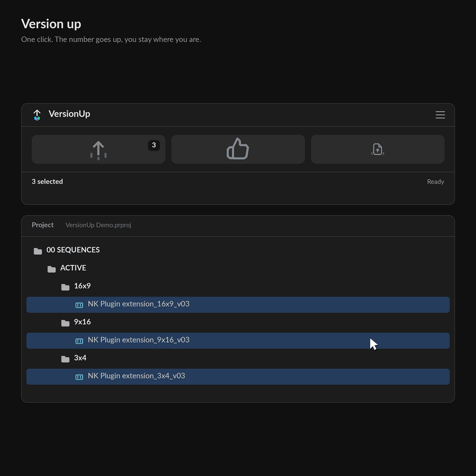Click the VersionUp Demo.prproj file name
476x476 pixels.
pos(98,225)
